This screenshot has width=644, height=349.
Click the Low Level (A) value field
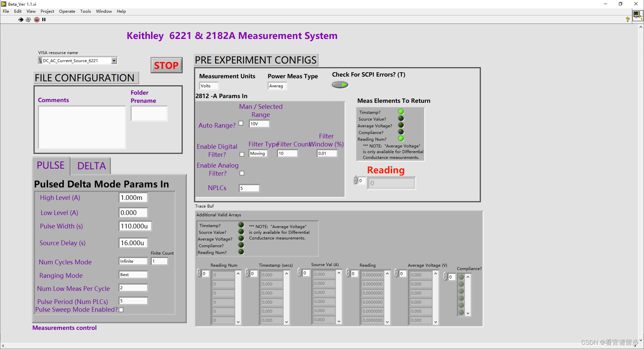click(x=133, y=213)
